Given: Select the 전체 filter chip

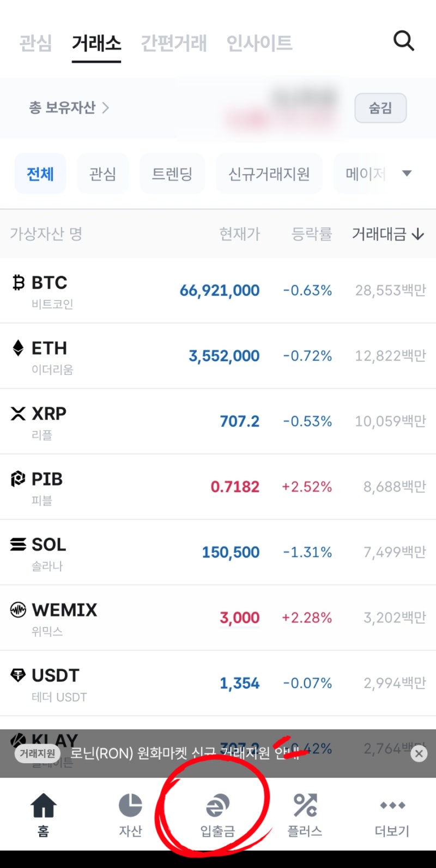Looking at the screenshot, I should (40, 174).
